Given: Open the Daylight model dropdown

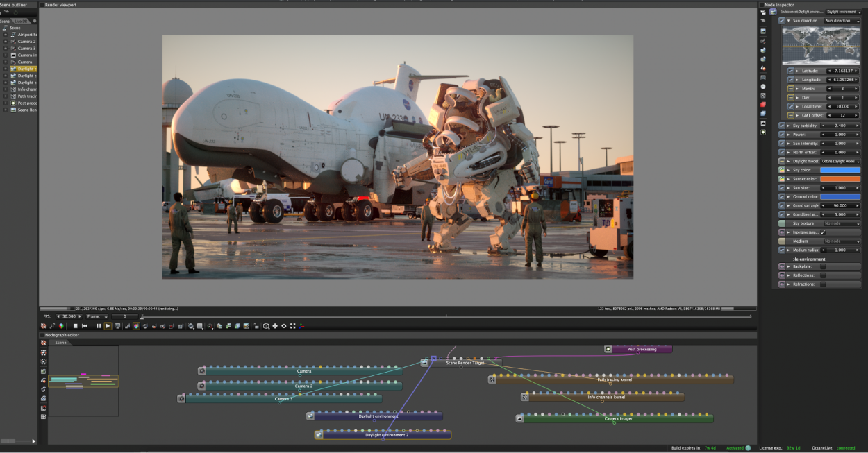Looking at the screenshot, I should [840, 161].
